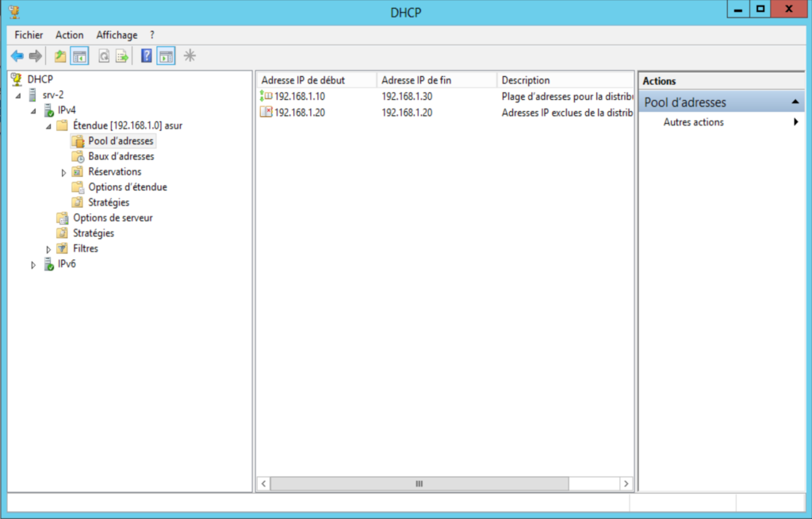Maximize the DHCP window
This screenshot has width=812, height=519.
point(760,9)
